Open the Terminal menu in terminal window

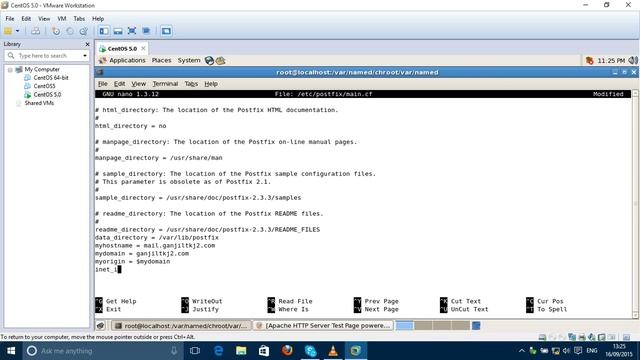coord(165,84)
